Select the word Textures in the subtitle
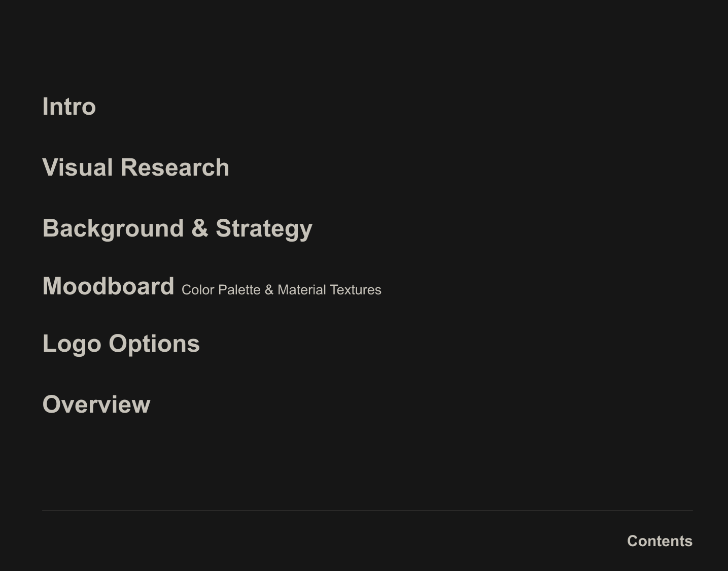 pyautogui.click(x=355, y=290)
